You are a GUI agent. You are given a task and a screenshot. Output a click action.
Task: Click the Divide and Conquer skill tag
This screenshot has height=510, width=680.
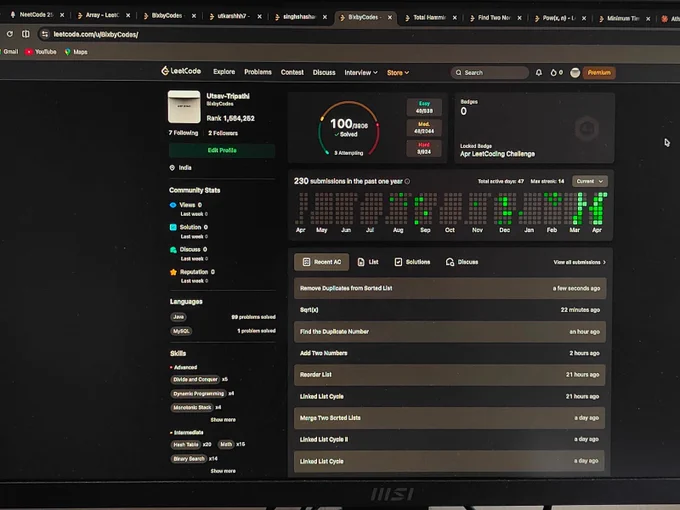195,379
